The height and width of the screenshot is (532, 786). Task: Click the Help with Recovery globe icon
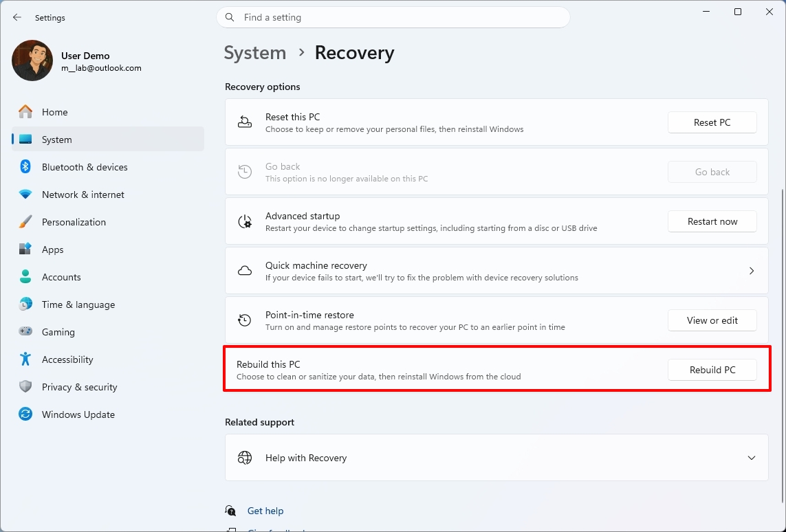coord(245,457)
